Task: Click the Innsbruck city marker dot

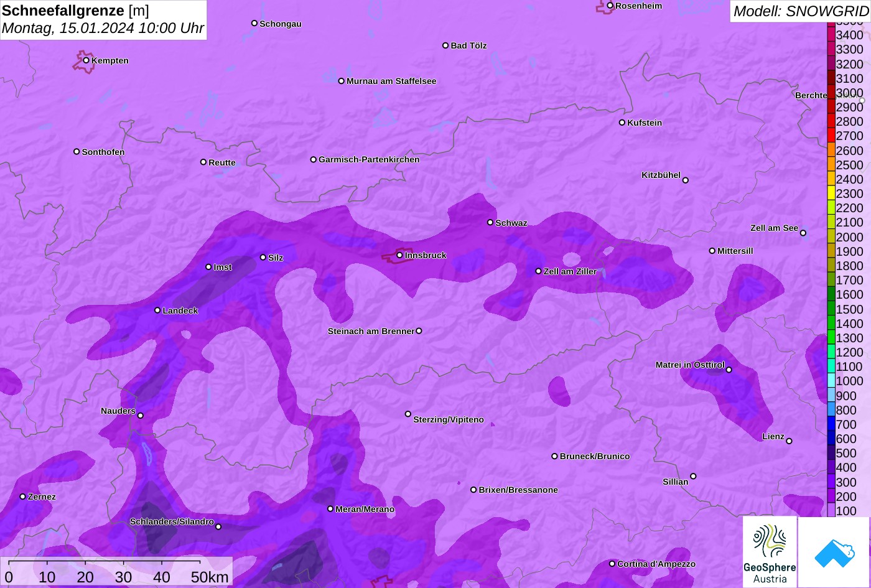Action: [399, 255]
